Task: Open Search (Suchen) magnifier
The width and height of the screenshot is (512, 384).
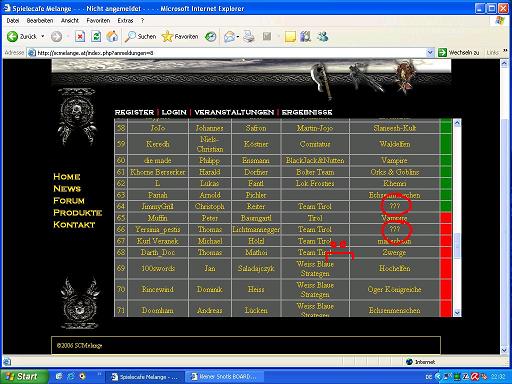Action: (x=130, y=36)
